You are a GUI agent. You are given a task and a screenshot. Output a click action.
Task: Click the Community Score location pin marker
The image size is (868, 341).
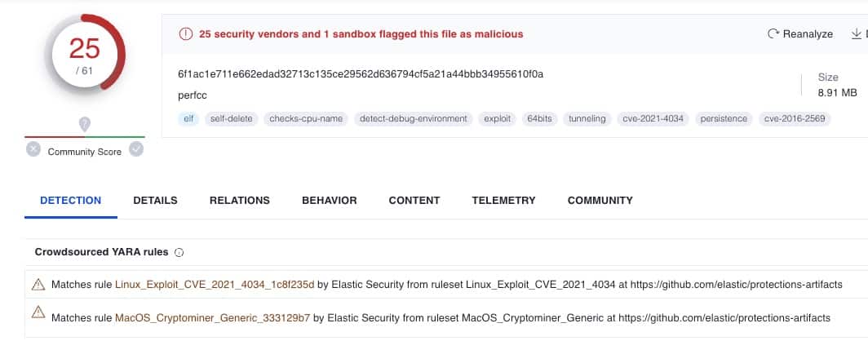84,124
